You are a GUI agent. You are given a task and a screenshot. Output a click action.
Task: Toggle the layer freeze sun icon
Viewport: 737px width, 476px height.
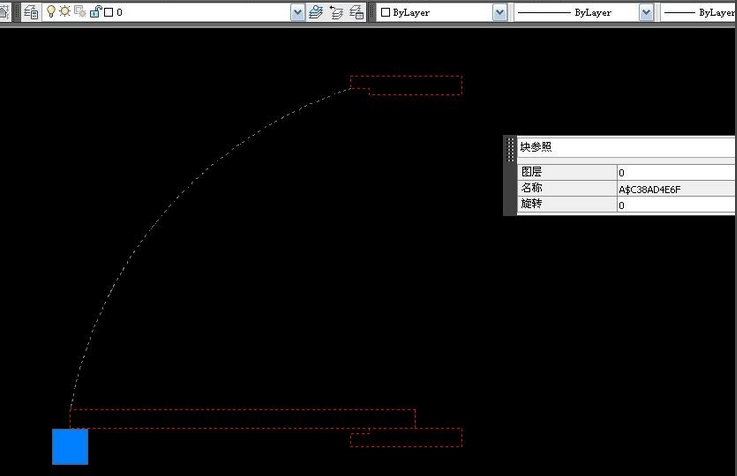point(64,12)
